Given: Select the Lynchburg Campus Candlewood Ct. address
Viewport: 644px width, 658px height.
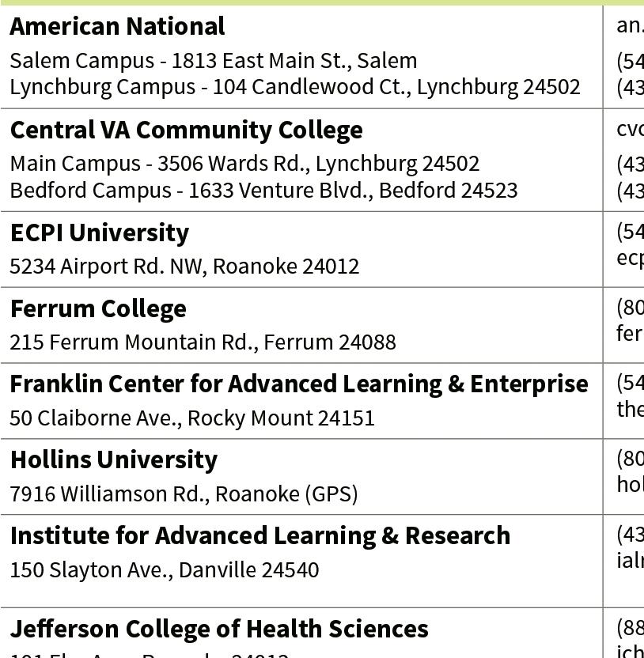Looking at the screenshot, I should coord(295,87).
